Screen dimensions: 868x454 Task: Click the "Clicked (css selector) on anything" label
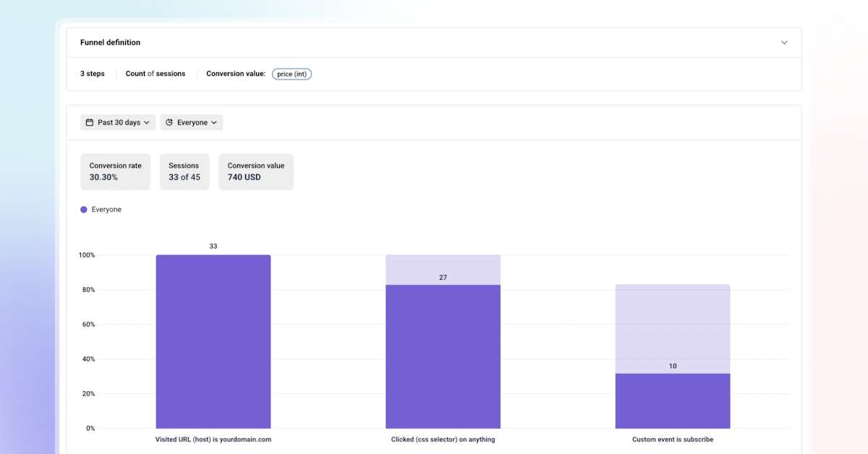[443, 440]
